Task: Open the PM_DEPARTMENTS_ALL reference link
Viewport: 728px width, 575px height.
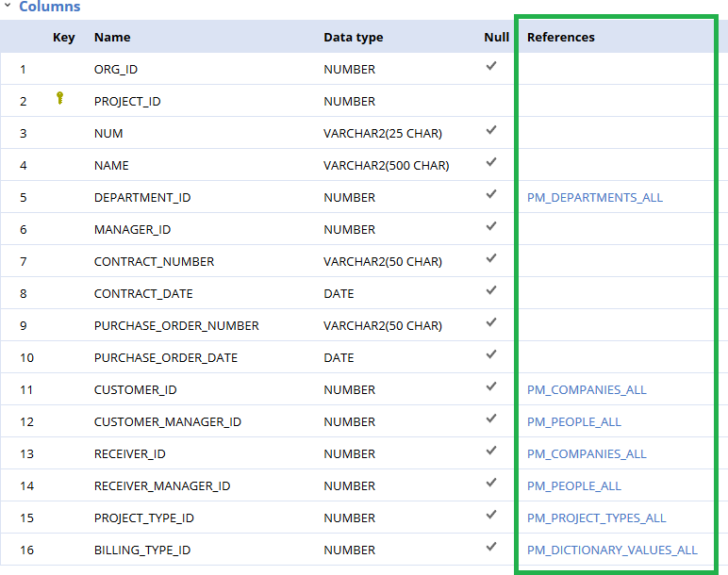Action: pos(594,197)
